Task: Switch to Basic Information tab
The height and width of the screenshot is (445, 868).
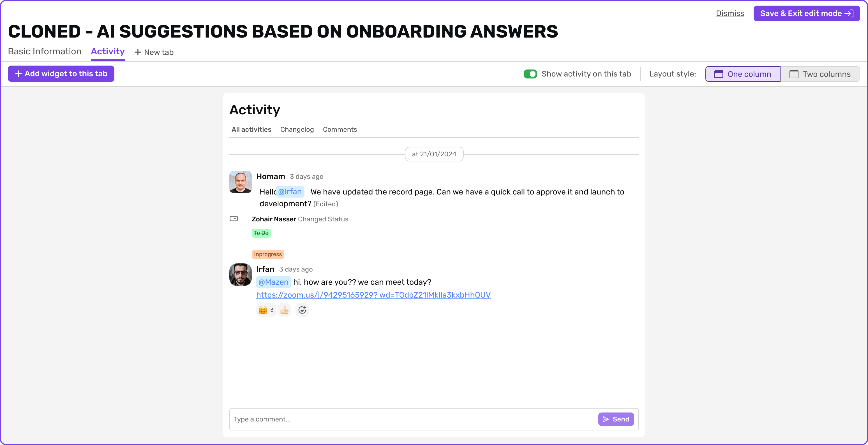Action: (x=45, y=51)
